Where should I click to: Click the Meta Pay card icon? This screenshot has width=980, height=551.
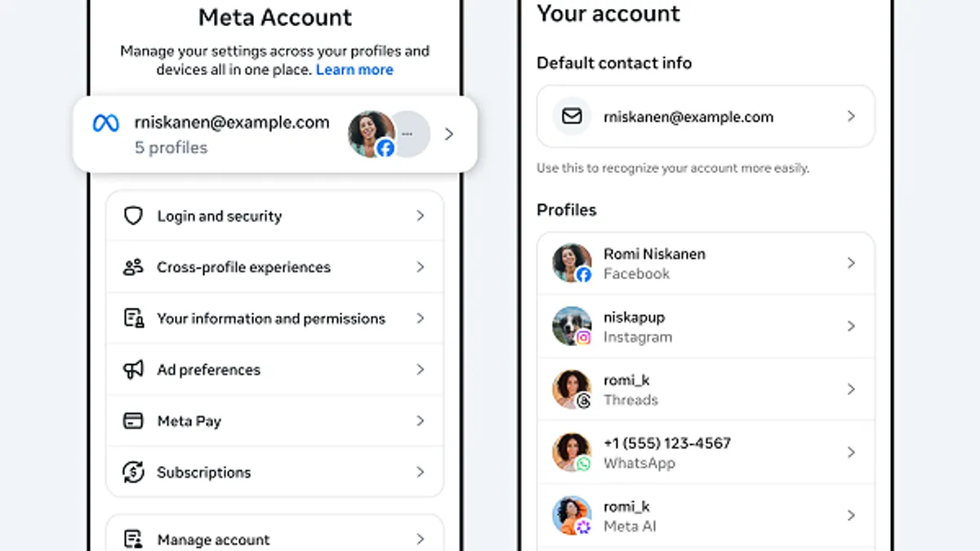tap(133, 421)
